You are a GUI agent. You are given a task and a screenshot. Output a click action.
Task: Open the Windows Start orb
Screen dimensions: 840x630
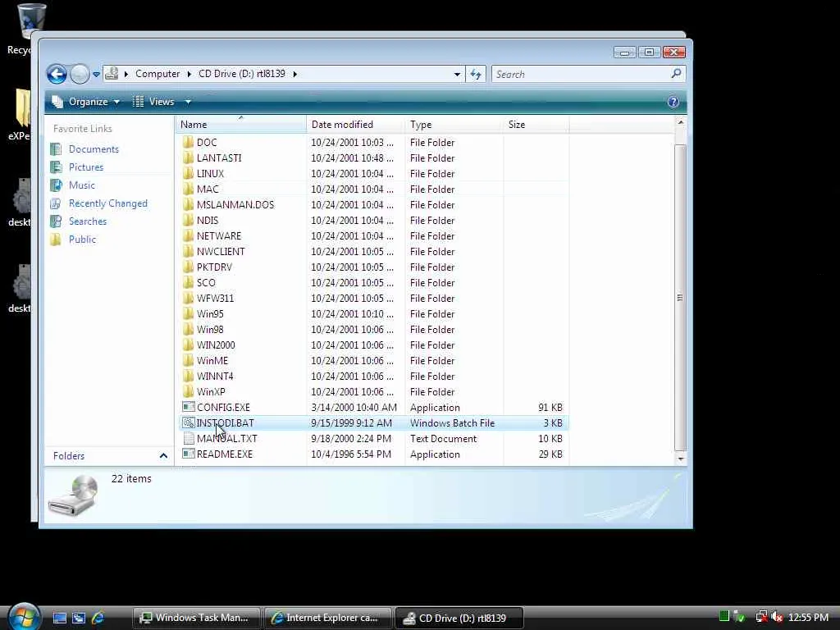coord(24,616)
